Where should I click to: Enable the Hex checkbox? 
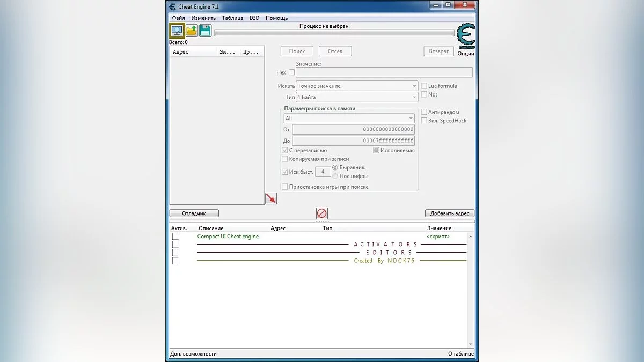point(291,72)
